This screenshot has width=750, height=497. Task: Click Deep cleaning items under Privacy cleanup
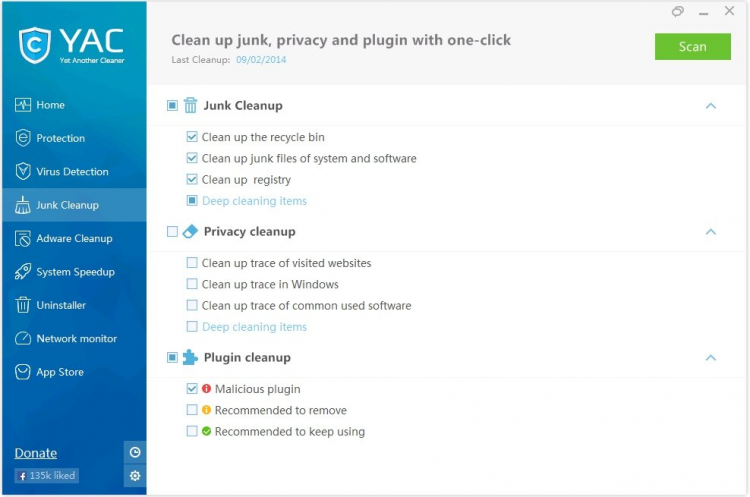[254, 327]
